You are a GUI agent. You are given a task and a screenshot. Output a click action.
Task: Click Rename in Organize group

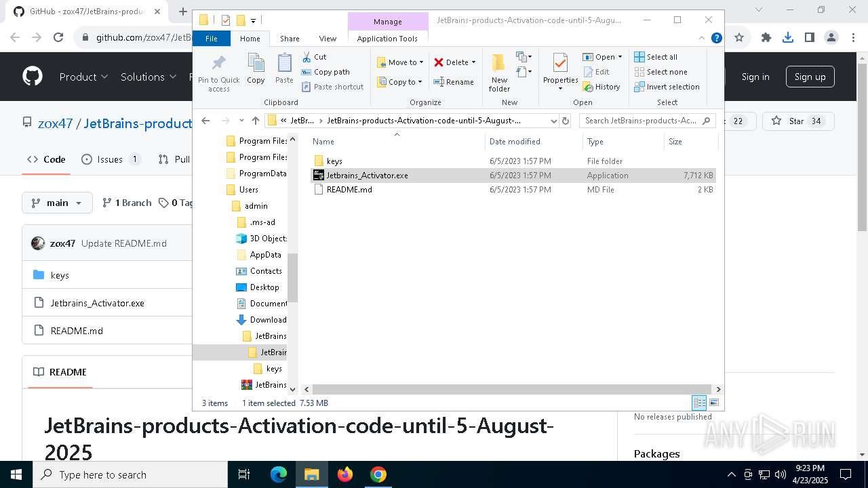click(454, 82)
